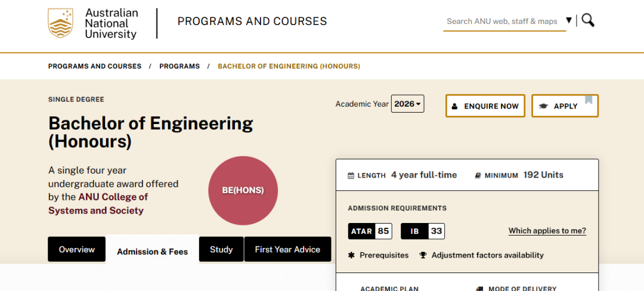
Task: Click the person icon on Enquire Now
Action: point(454,106)
